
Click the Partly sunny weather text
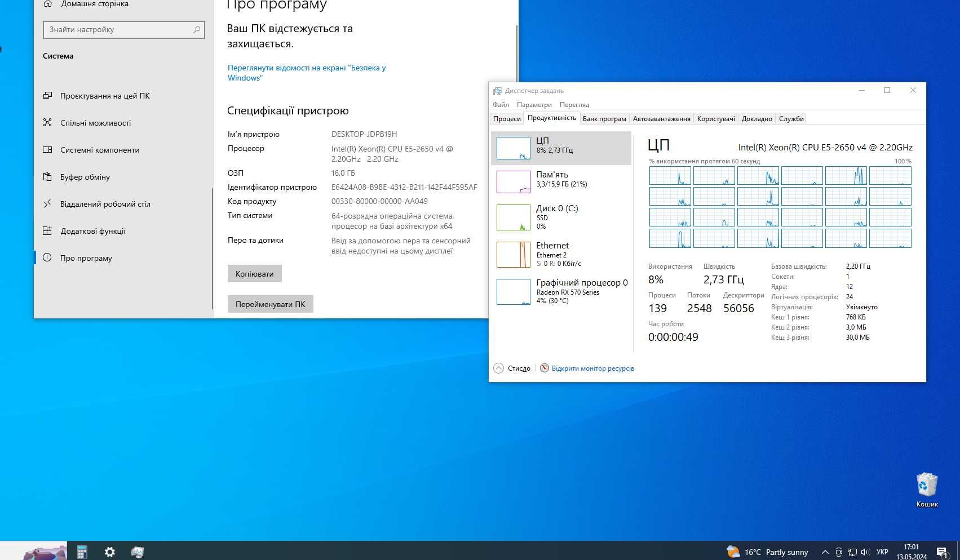[x=787, y=552]
